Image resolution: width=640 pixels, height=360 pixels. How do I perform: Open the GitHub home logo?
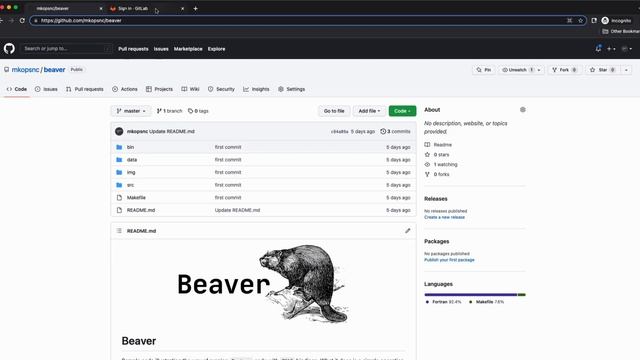(9, 49)
